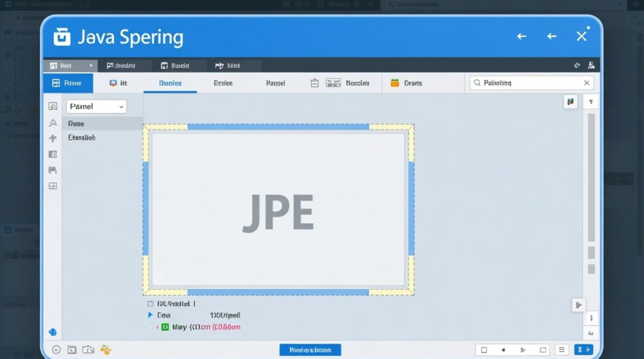The height and width of the screenshot is (359, 644).
Task: Click the users icon in the bottom toolbar
Action: 105,349
